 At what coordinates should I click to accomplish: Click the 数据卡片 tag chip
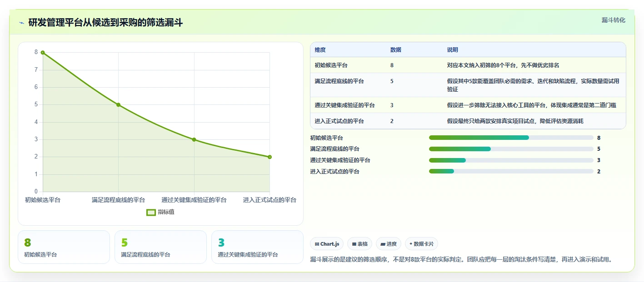tap(421, 244)
